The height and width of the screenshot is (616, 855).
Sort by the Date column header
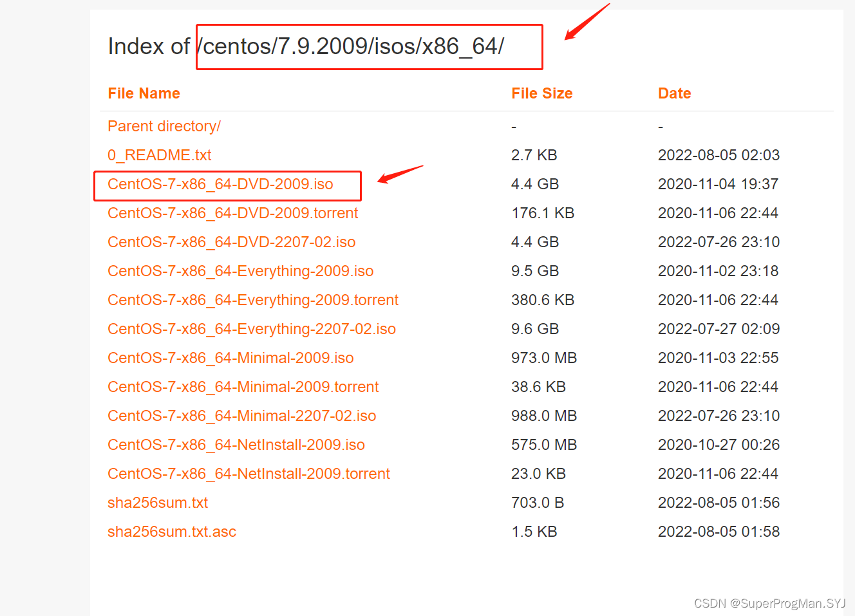click(x=675, y=93)
